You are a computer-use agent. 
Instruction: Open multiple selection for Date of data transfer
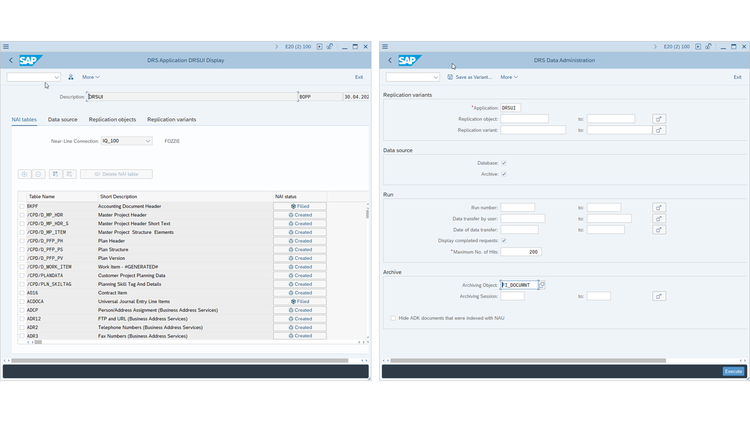tap(659, 230)
